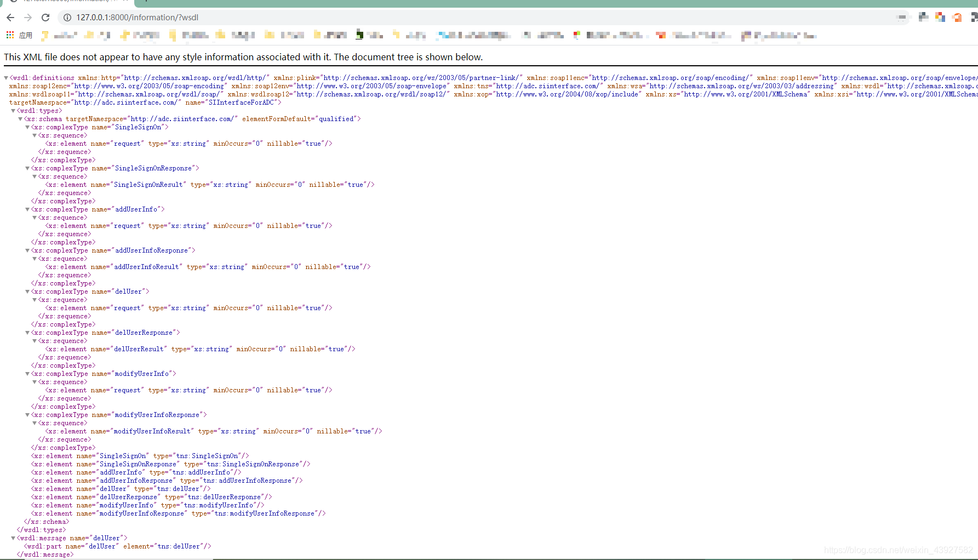The width and height of the screenshot is (978, 560).
Task: Click the "This XML file does not appear" notice
Action: 243,57
